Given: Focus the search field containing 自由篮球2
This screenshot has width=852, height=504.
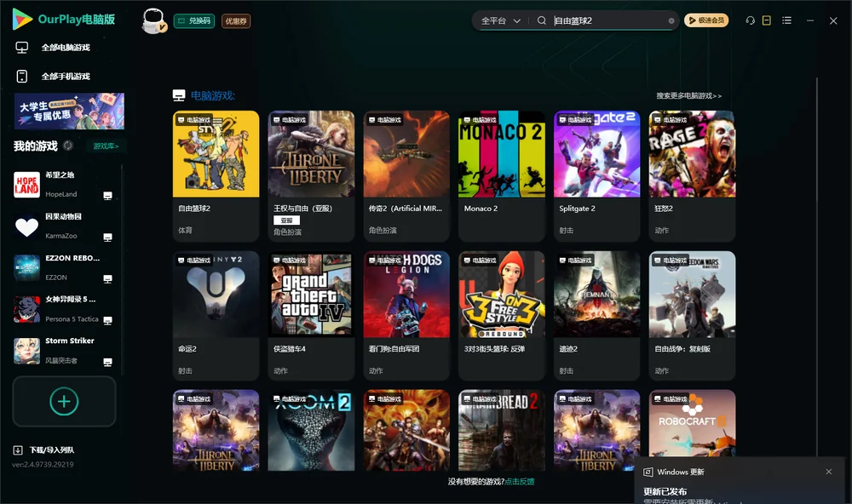Looking at the screenshot, I should tap(608, 20).
